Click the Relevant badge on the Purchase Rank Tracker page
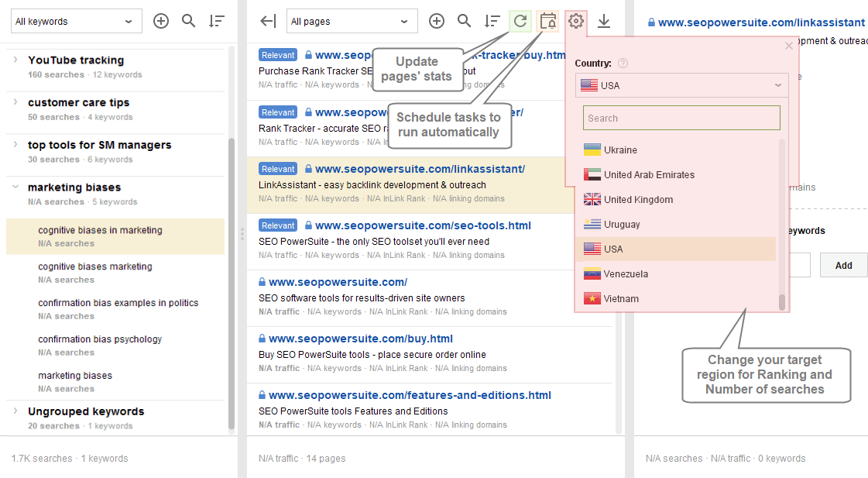Image resolution: width=868 pixels, height=478 pixels. click(278, 55)
